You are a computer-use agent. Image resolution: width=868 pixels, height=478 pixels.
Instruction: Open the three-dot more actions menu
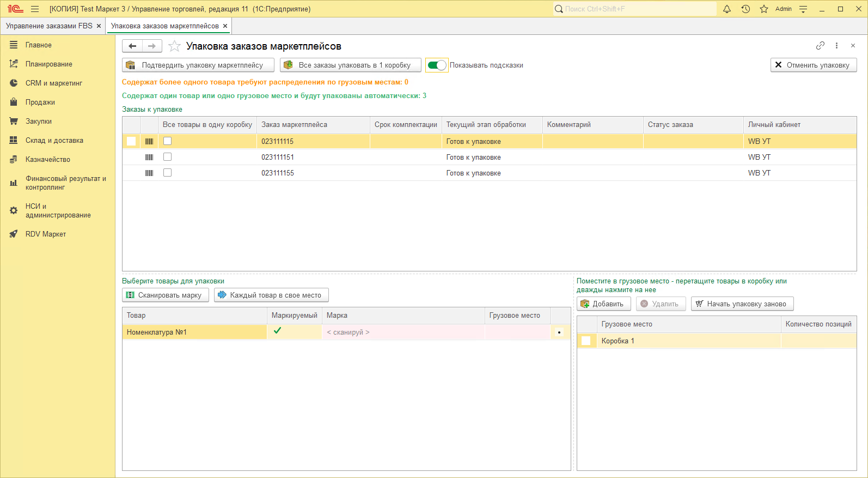click(x=836, y=46)
